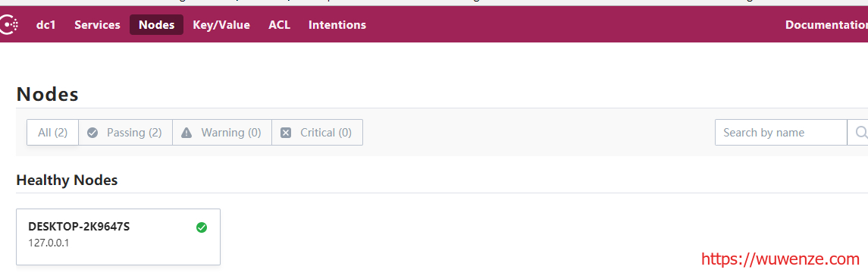Viewport: 868px width, 276px height.
Task: Click the Nodes page heading
Action: 48,94
